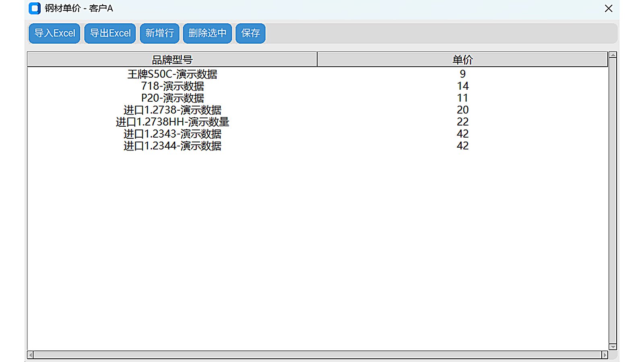Click the 导入Excel button
Screen dimensions: 644x362
54,33
